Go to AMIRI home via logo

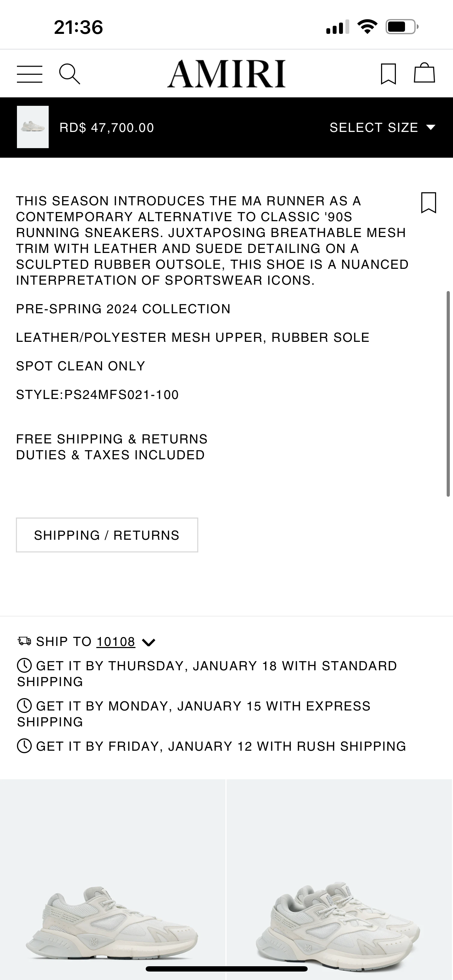pos(226,74)
